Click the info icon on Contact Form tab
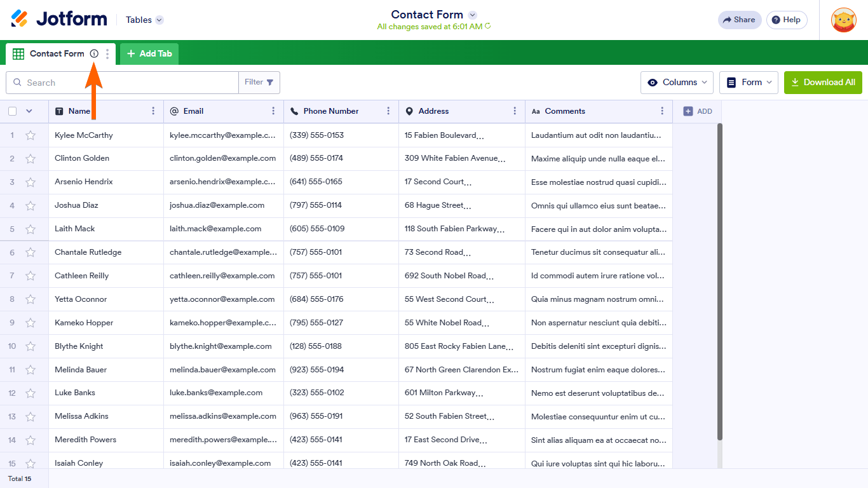 [x=94, y=54]
